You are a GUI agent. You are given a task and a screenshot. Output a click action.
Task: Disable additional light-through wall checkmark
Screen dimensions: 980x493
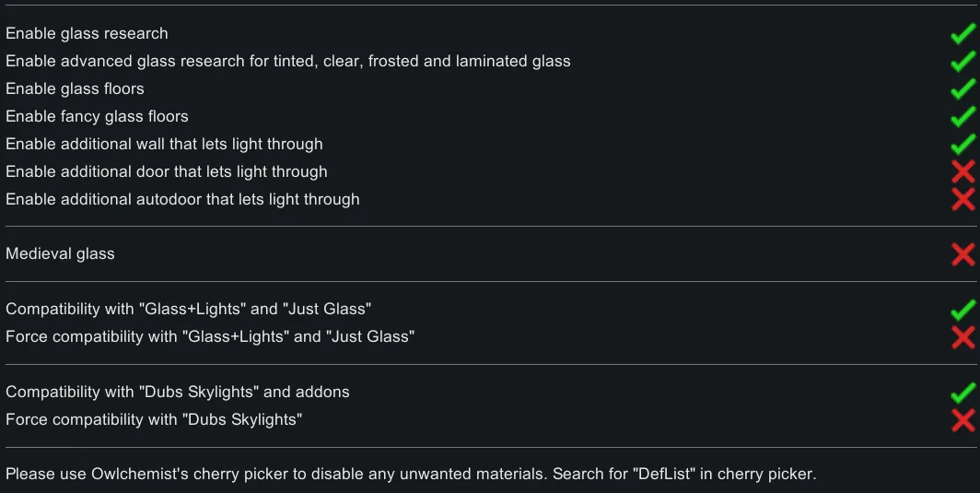click(x=962, y=145)
